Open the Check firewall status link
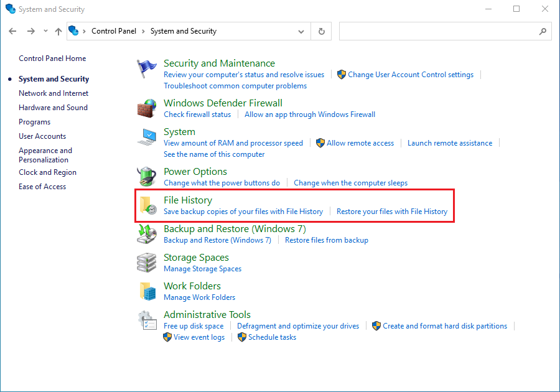The image size is (560, 392). [197, 114]
